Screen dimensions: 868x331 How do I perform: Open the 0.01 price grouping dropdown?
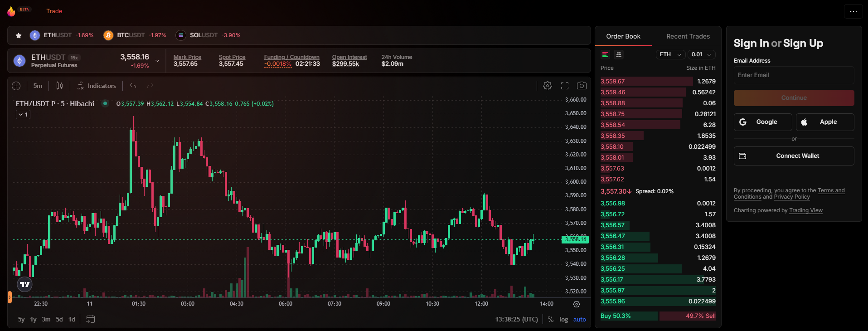pos(702,54)
